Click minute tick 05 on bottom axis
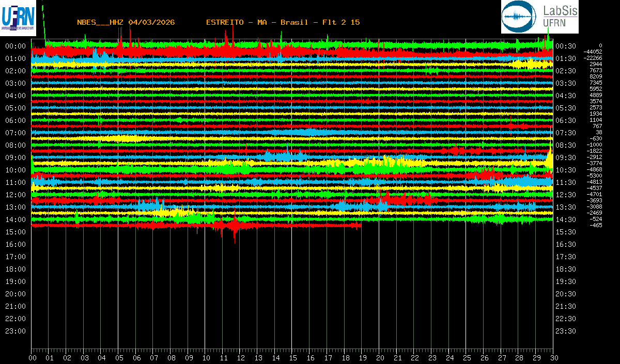 119,358
